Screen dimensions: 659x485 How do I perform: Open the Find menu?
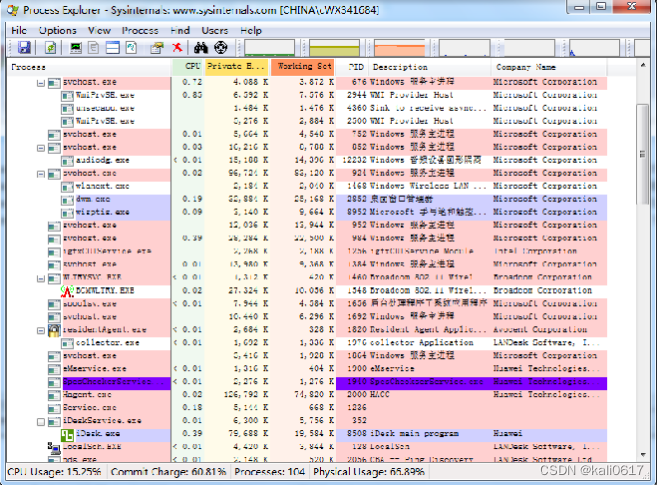pos(180,30)
